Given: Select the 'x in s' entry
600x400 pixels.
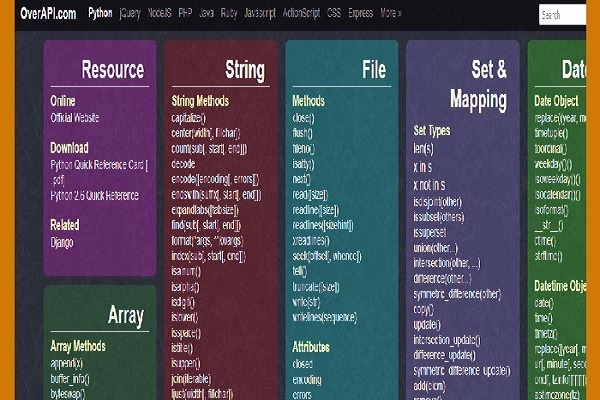Looking at the screenshot, I should 422,167.
